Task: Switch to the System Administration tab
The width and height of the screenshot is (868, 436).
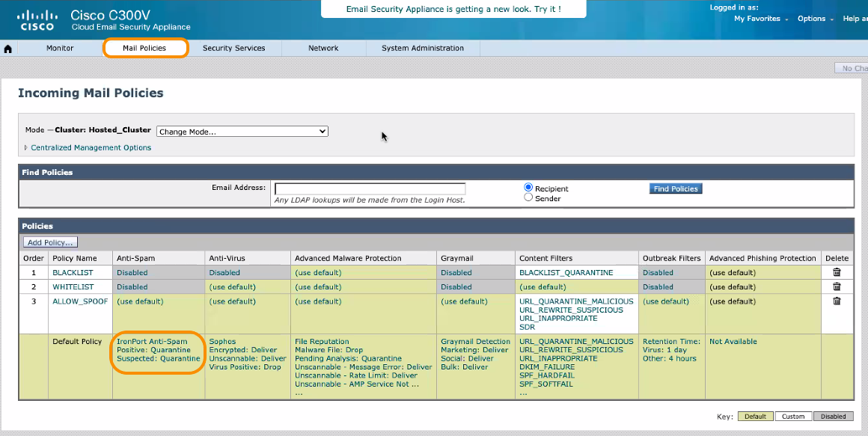Action: point(422,48)
